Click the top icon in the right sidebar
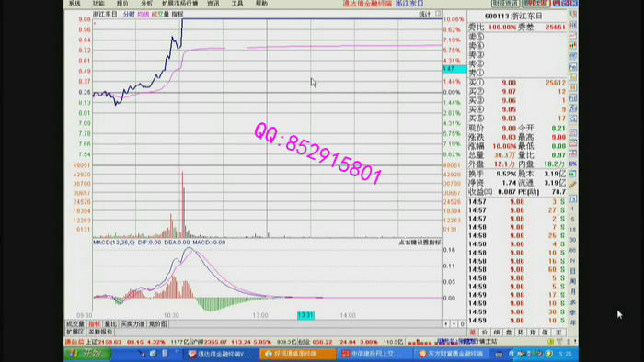Viewport: 644px width, 362px height. [572, 14]
